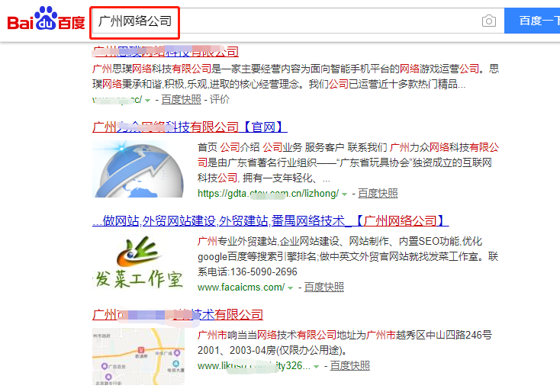Open fourth result title ending 技术有限公司
Viewport: 560px width, 392px height.
(x=178, y=314)
